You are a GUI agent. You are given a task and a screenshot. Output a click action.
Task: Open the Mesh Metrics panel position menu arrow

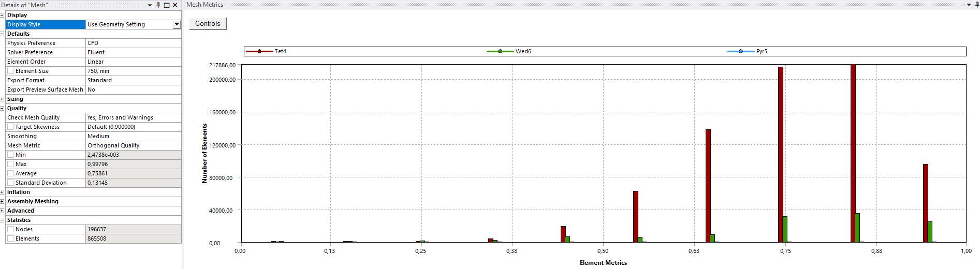coord(969,5)
